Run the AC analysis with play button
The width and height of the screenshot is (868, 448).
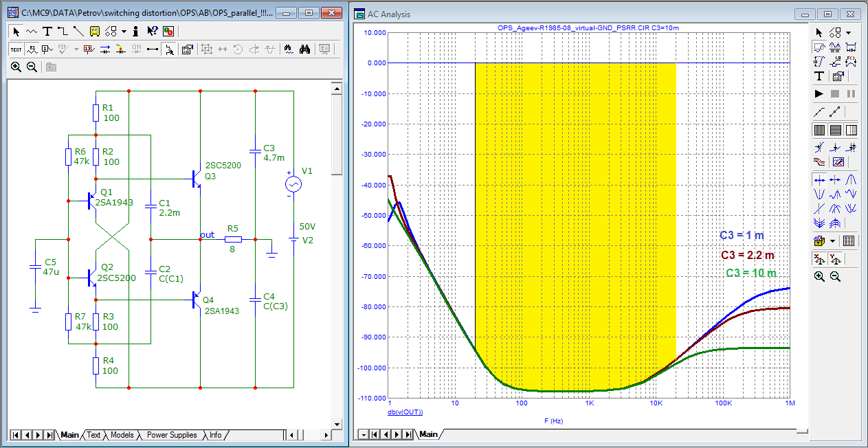tap(819, 93)
